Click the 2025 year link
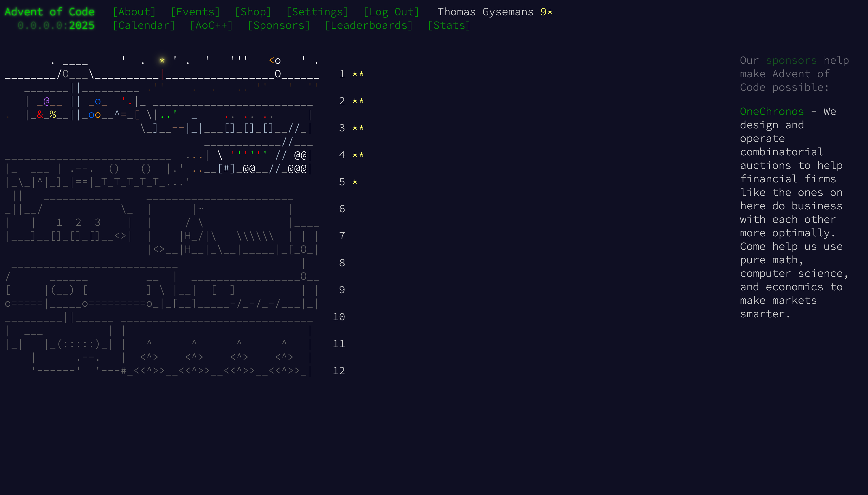 82,26
